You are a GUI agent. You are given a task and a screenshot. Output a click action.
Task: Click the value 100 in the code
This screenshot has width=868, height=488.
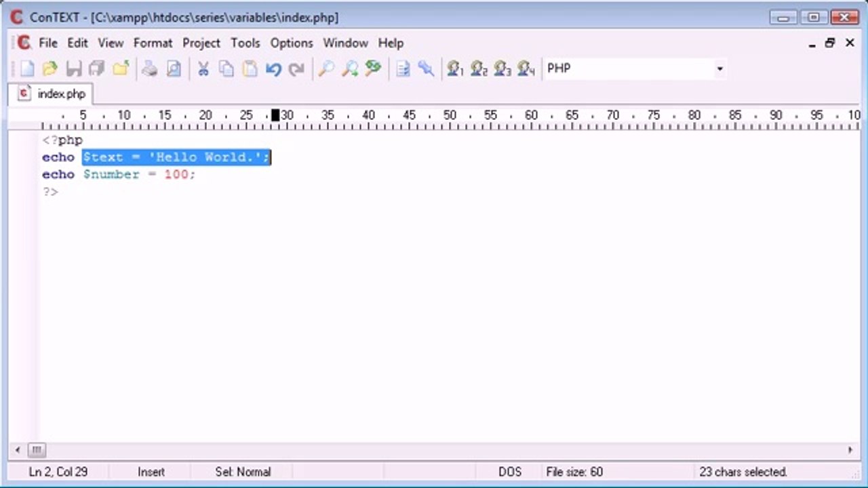(x=176, y=174)
